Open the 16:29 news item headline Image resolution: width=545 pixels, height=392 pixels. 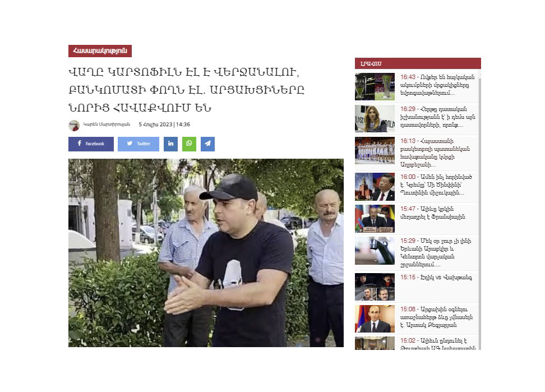point(437,117)
